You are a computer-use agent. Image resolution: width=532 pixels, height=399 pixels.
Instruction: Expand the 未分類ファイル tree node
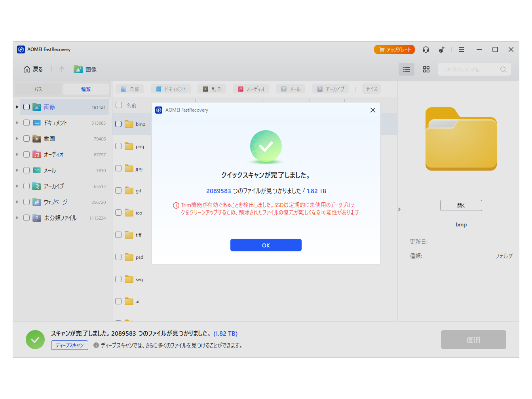[17, 218]
